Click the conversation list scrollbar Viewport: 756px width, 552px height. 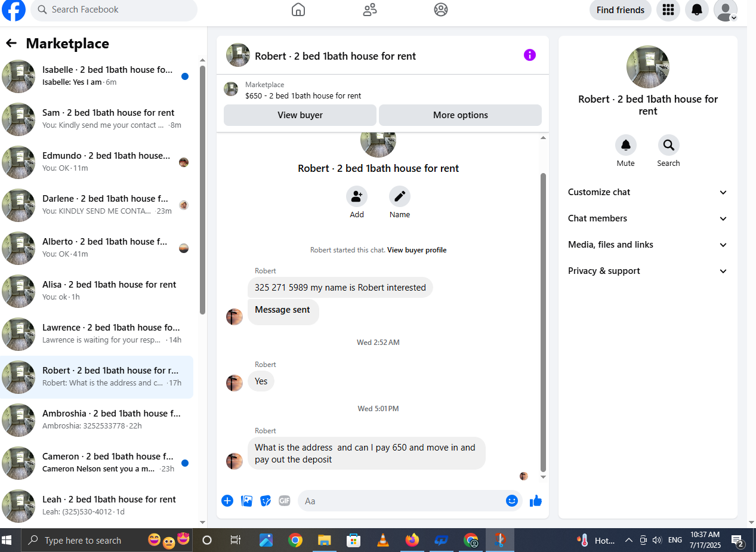[202, 190]
